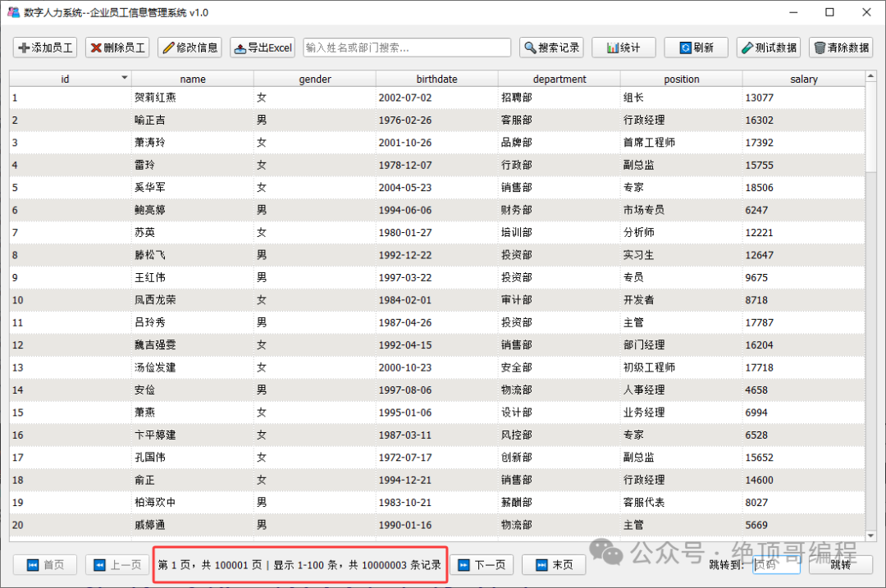Select name cell 戚婷通
Viewport: 886px width, 588px height.
pyautogui.click(x=193, y=525)
